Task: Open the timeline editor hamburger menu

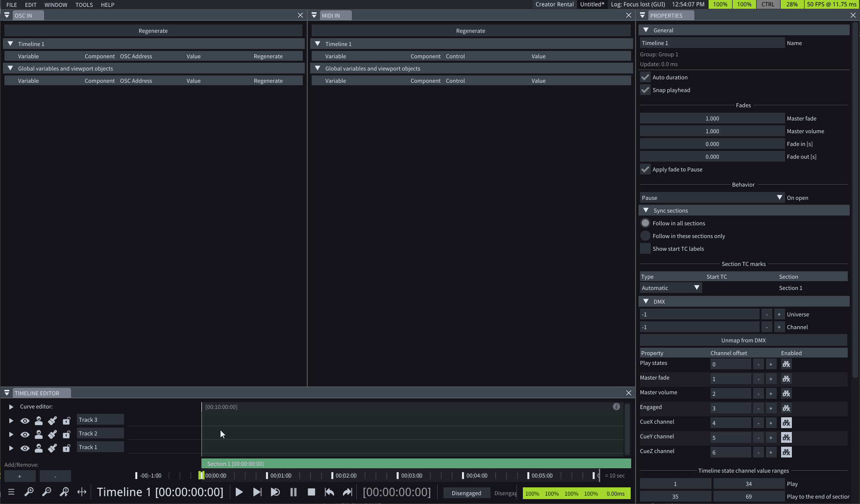Action: tap(11, 492)
